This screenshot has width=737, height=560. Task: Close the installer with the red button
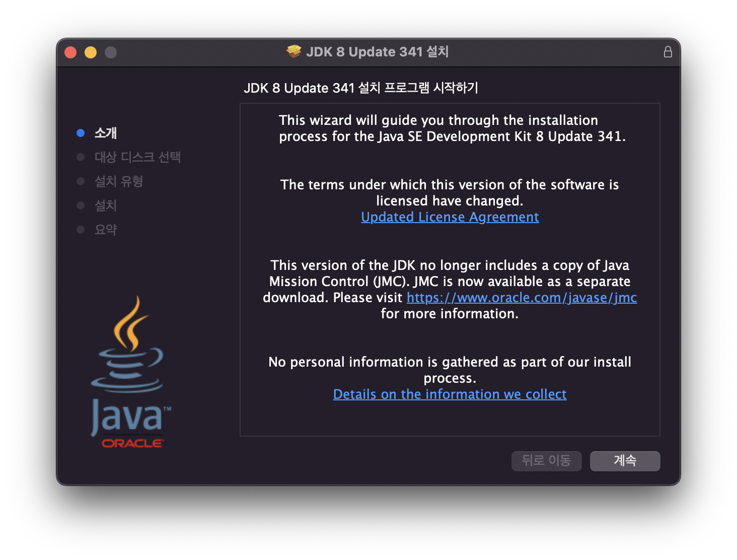point(70,52)
